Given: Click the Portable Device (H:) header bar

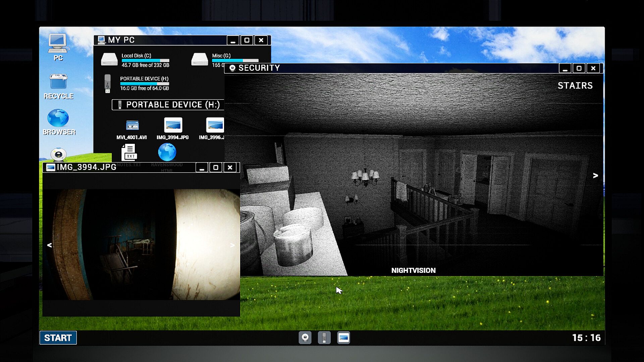Looking at the screenshot, I should pyautogui.click(x=168, y=105).
